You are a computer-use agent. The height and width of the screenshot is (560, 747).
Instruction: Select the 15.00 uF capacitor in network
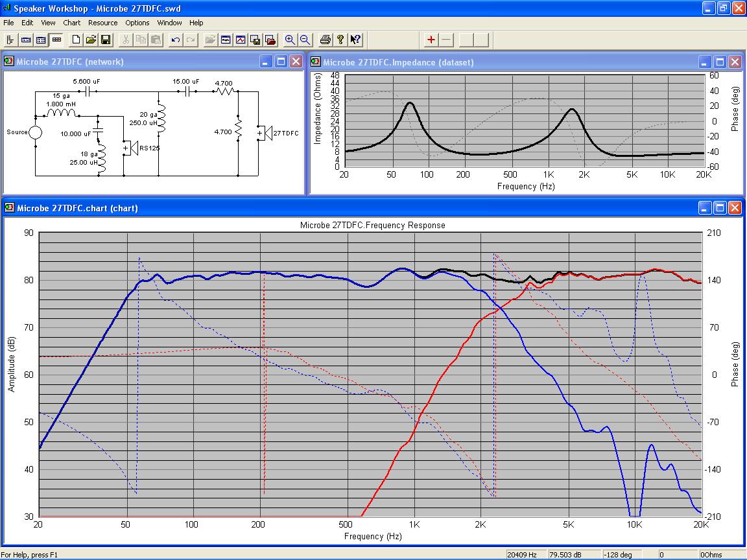[x=187, y=91]
